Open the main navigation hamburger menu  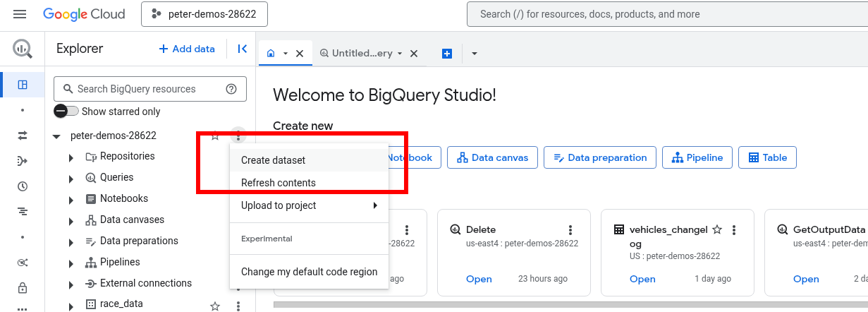coord(20,14)
